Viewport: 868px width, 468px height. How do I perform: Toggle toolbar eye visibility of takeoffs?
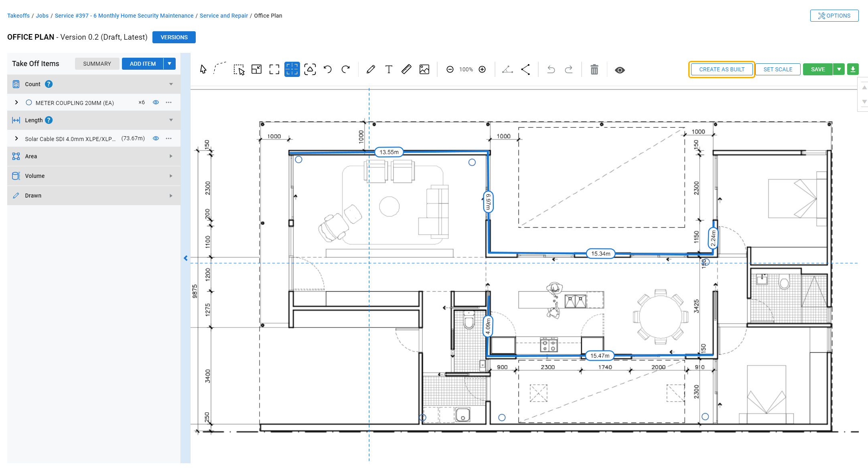(620, 70)
